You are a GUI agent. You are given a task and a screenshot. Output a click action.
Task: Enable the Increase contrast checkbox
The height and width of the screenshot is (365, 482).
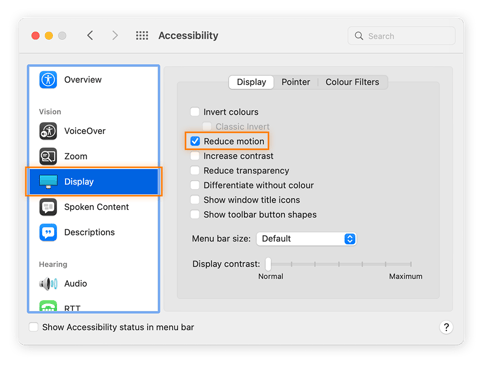pos(195,156)
